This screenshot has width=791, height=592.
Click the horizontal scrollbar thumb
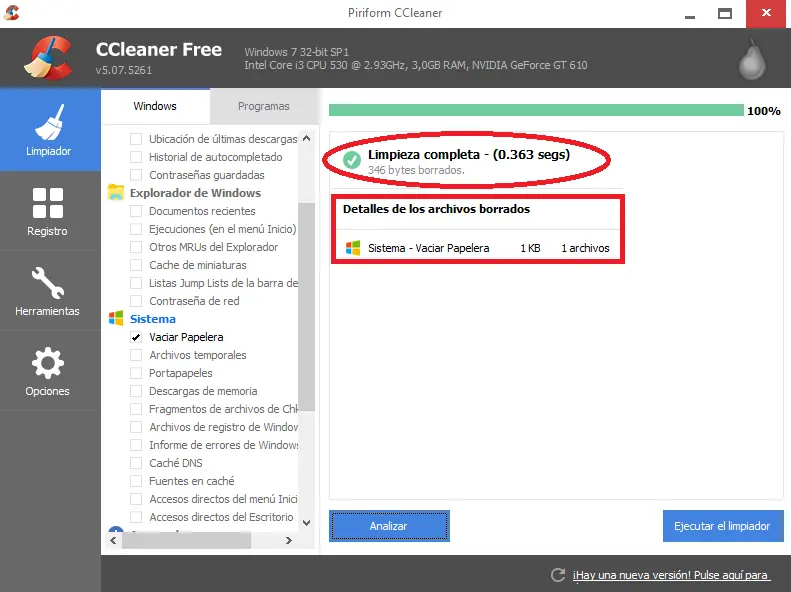(186, 541)
